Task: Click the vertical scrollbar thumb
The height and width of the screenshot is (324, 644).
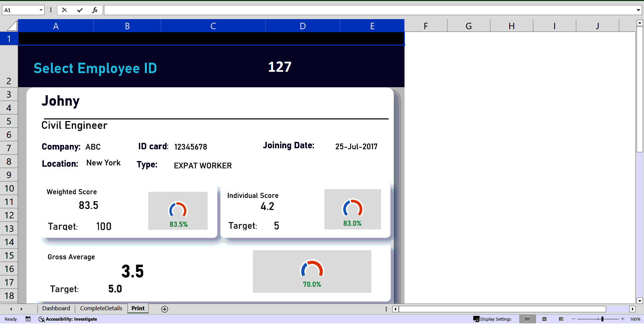Action: (640, 90)
